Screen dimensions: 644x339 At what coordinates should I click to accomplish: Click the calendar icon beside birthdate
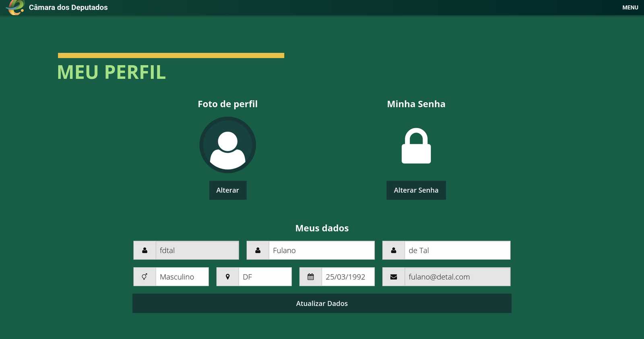pyautogui.click(x=310, y=277)
